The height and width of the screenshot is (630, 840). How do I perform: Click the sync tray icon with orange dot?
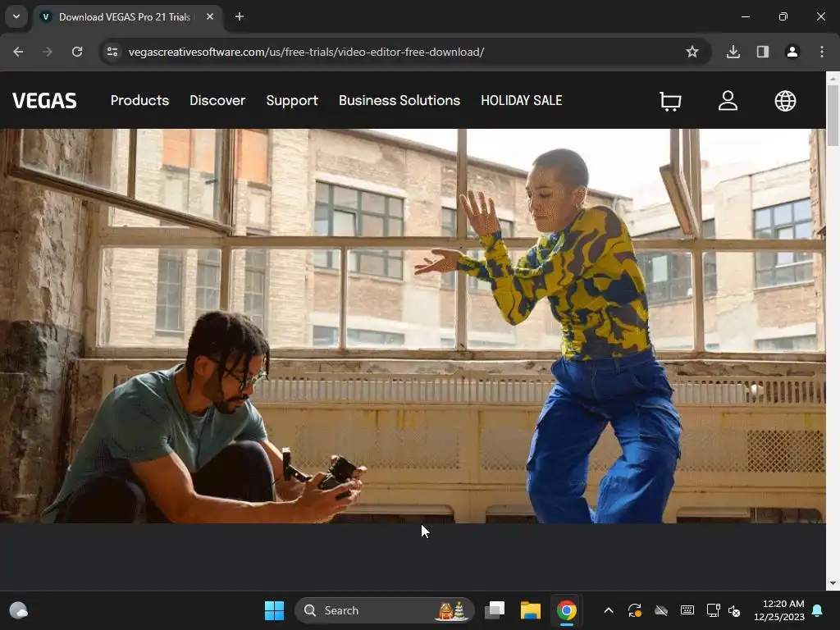click(635, 610)
